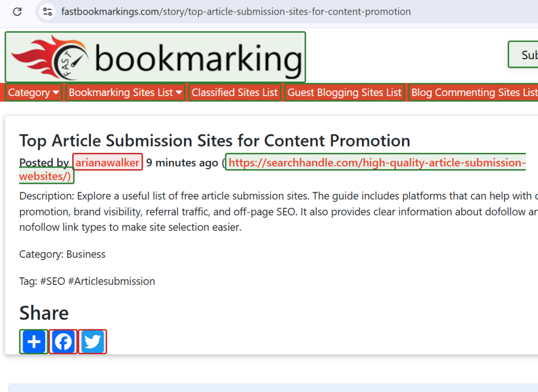
Task: Open Guest Blogging Sites List menu item
Action: pyautogui.click(x=345, y=92)
